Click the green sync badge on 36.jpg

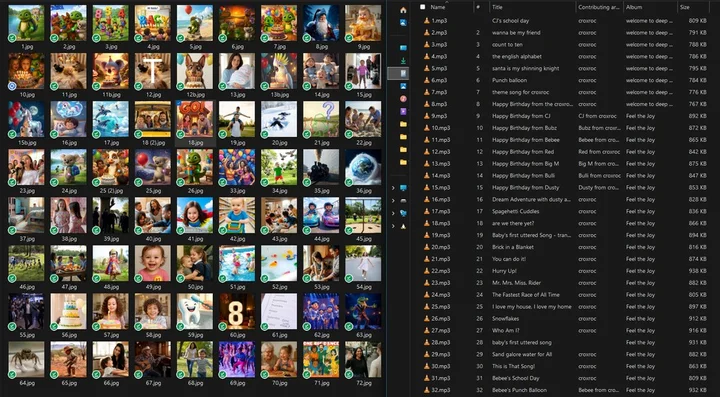click(349, 182)
